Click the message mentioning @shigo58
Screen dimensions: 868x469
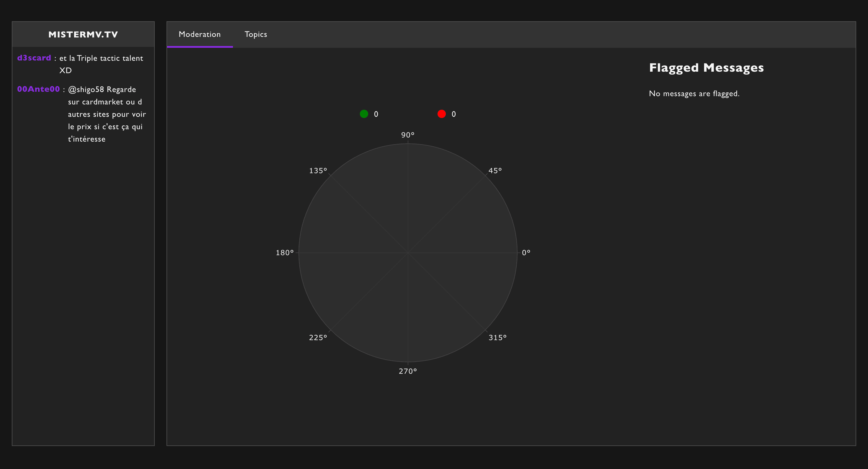coord(107,114)
